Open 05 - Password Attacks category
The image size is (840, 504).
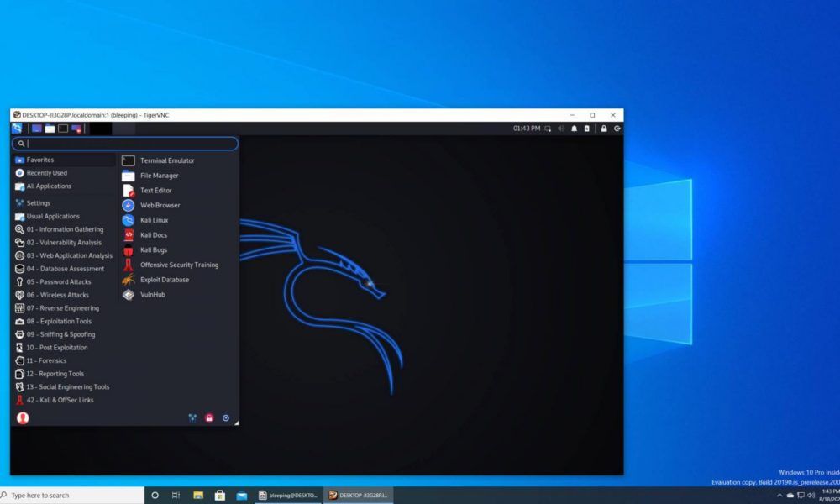65,281
